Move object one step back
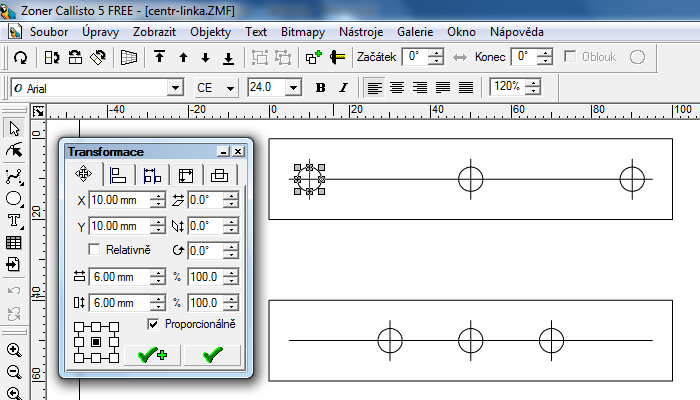700x400 pixels. click(205, 58)
